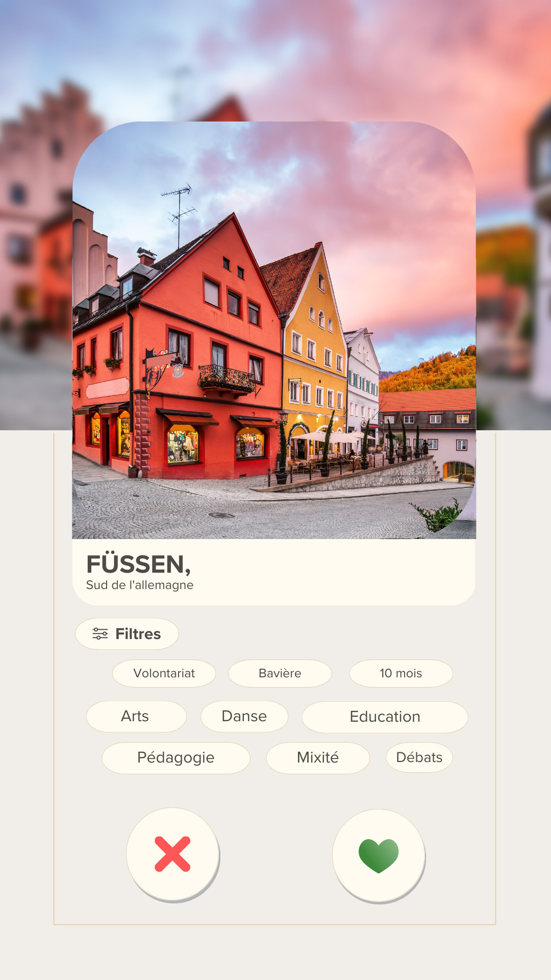Select the Danse tag

pyautogui.click(x=244, y=716)
